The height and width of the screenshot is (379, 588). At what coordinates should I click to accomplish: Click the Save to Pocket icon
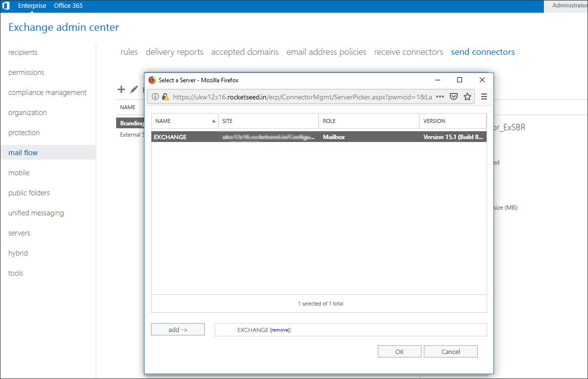click(454, 97)
